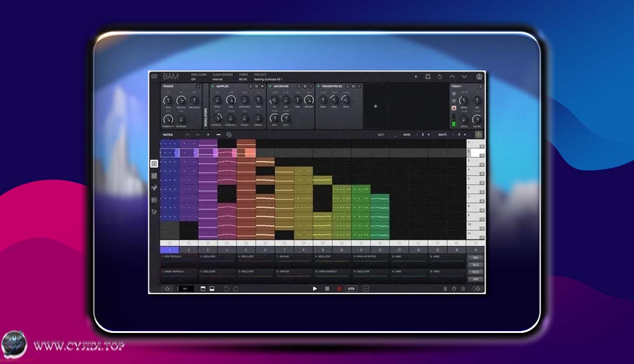Undo with the counterclockwise arrow in bottom bar
This screenshot has width=634, height=364.
[x=227, y=288]
